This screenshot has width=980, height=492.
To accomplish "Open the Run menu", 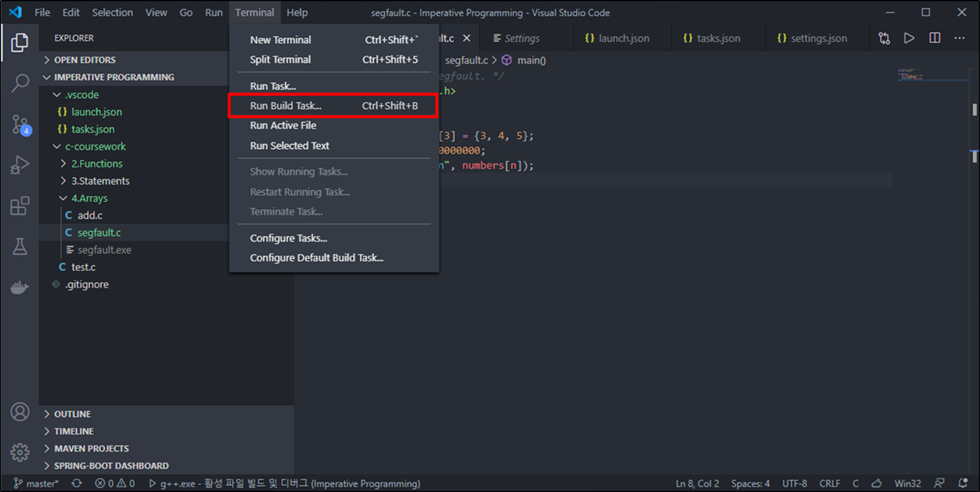I will click(213, 13).
